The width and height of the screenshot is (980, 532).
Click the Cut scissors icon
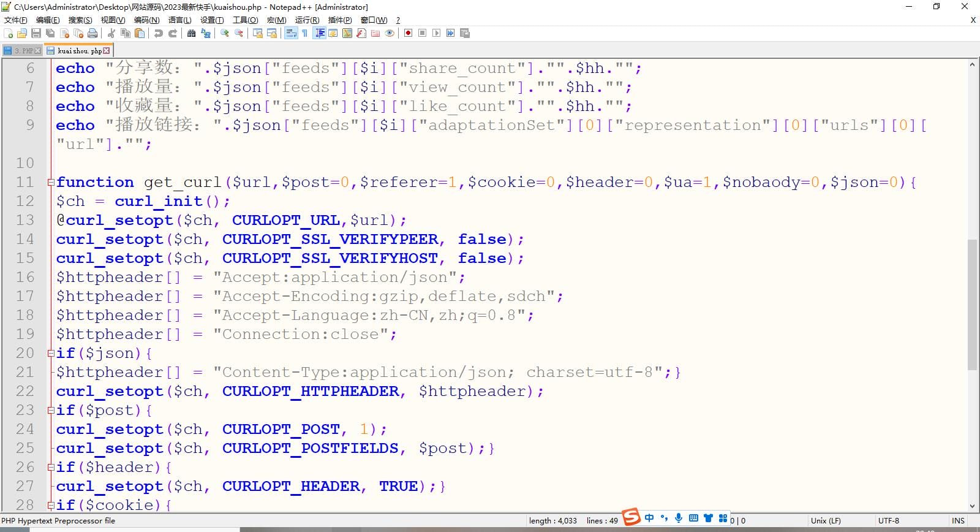(111, 33)
